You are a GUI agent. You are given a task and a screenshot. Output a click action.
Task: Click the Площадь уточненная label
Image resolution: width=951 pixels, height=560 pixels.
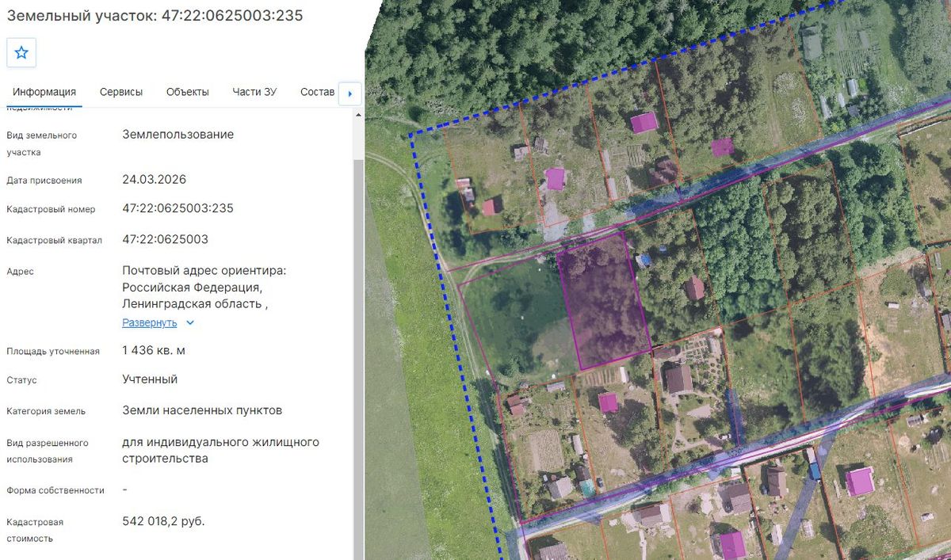[x=53, y=351]
